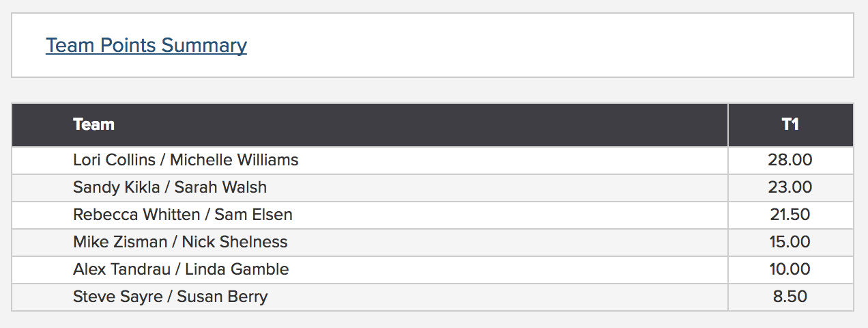Click the 10.00 points cell
Image resolution: width=868 pixels, height=328 pixels.
tap(790, 269)
